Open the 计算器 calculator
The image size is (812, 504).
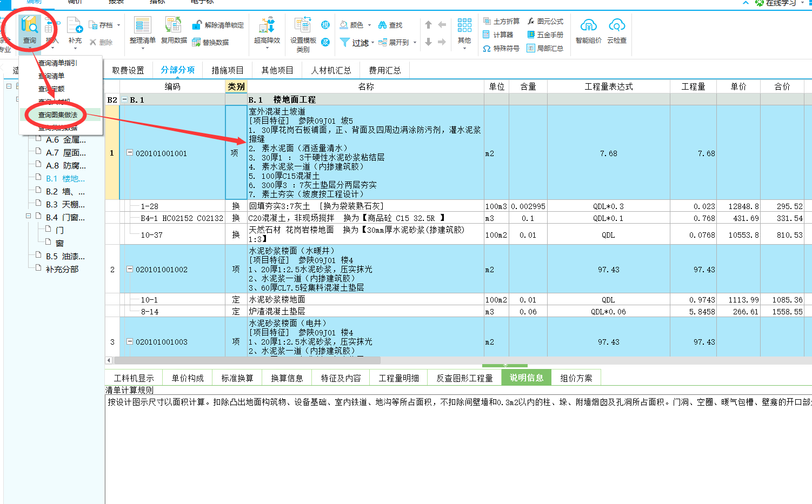click(x=498, y=35)
